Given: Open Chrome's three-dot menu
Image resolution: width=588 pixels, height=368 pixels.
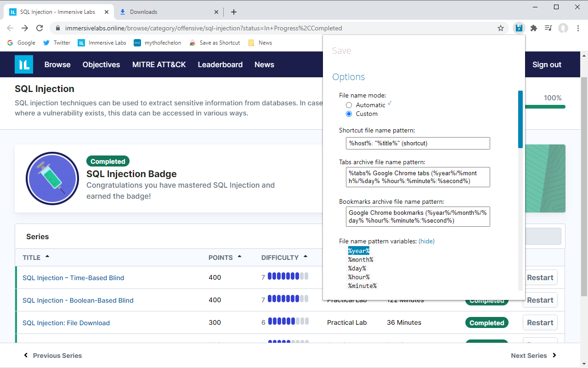Looking at the screenshot, I should [578, 28].
